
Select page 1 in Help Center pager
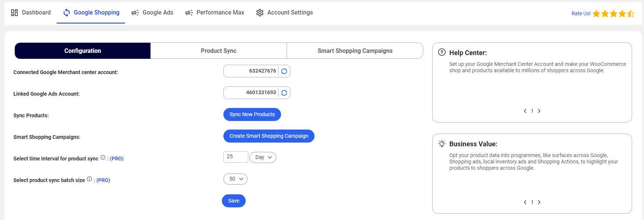[x=532, y=111]
